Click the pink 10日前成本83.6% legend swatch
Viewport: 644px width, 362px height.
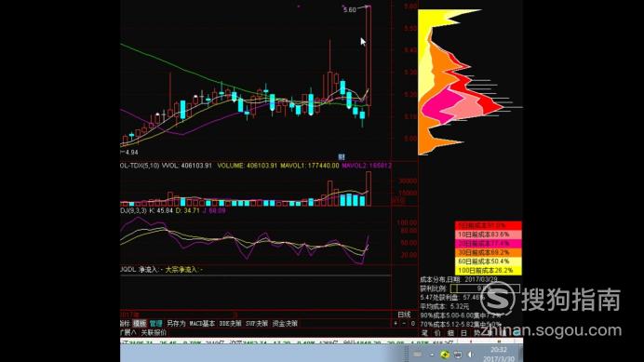(489, 235)
